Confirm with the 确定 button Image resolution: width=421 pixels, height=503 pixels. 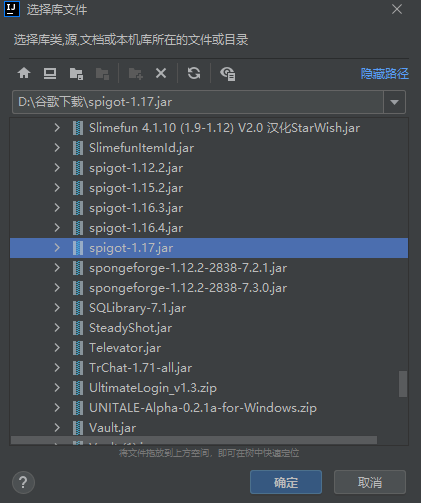click(286, 482)
